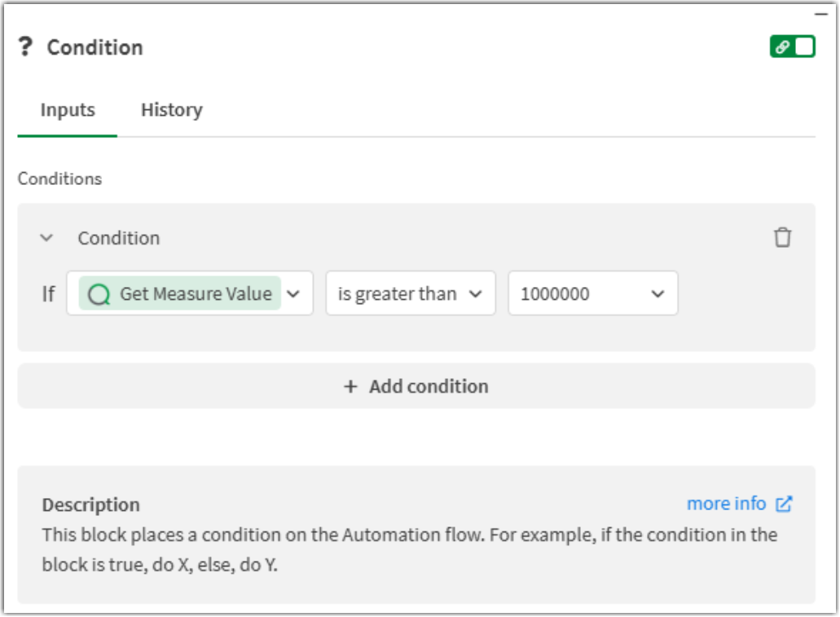Collapse the Condition block with the chevron
This screenshot has height=617, width=840.
(x=46, y=237)
